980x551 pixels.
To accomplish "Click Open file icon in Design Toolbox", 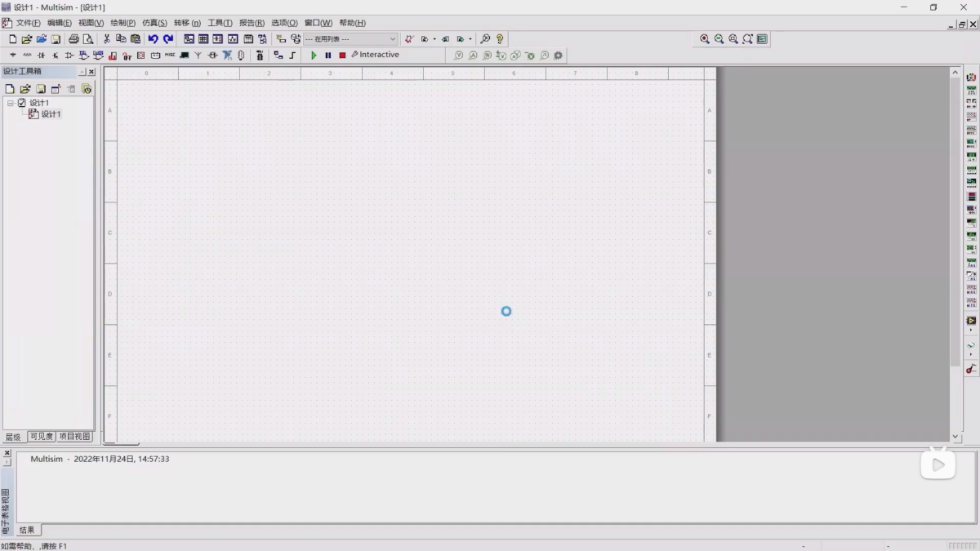I will click(x=25, y=89).
